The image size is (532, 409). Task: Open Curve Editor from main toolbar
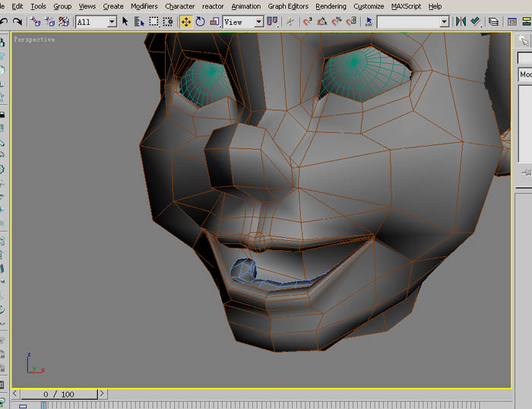click(511, 22)
